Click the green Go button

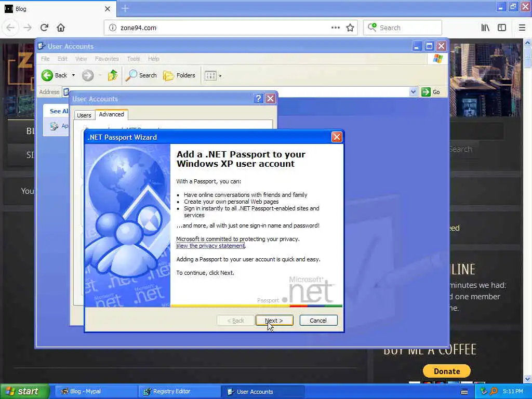pyautogui.click(x=431, y=92)
